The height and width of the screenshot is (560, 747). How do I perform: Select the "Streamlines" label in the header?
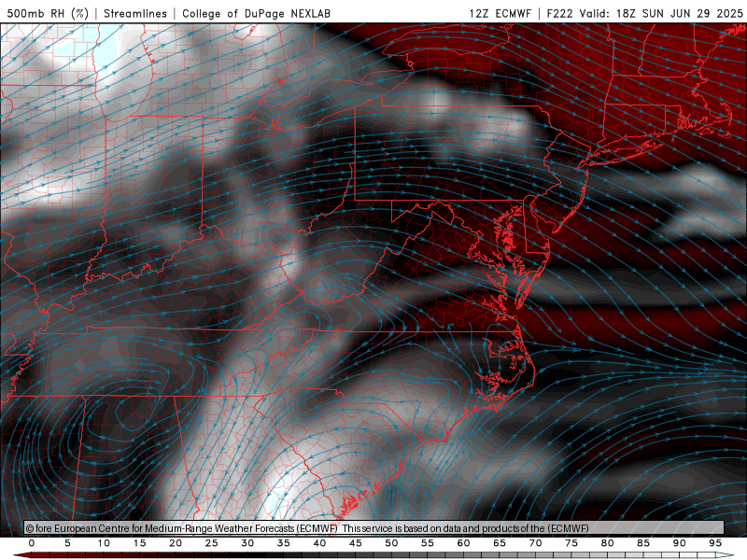coord(135,13)
